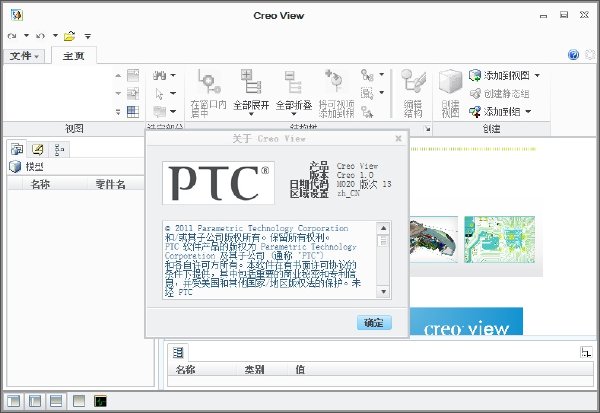Click the black monitor icon in status bar
The width and height of the screenshot is (600, 413).
(x=100, y=401)
